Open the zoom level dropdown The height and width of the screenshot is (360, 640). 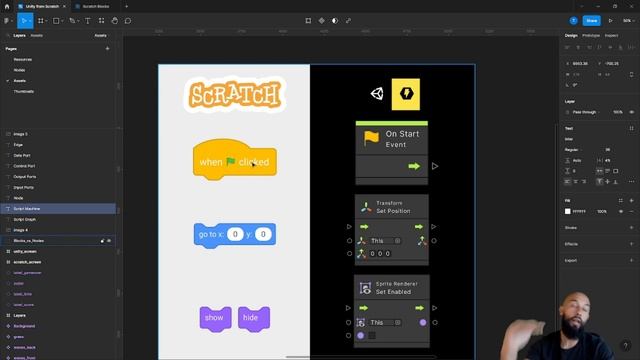pyautogui.click(x=629, y=21)
